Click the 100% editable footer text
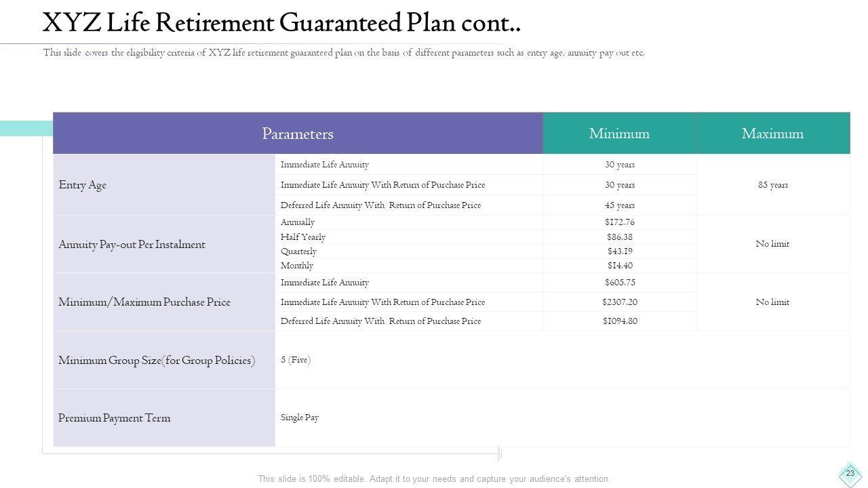This screenshot has width=868, height=488. pos(434,479)
